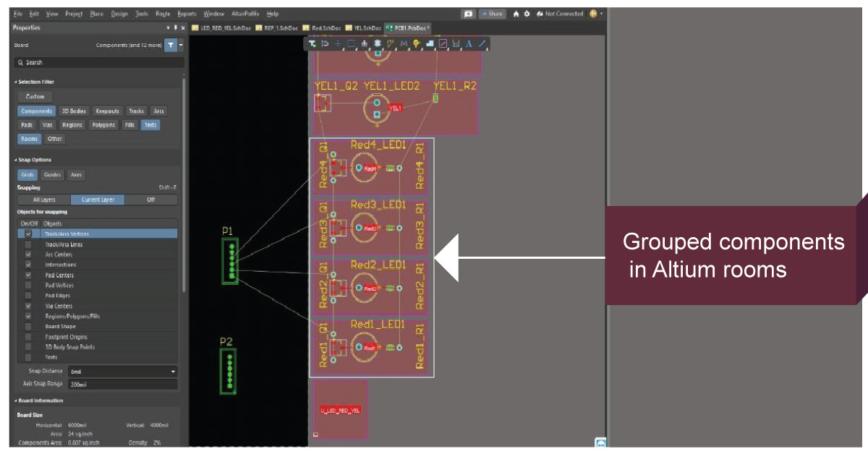
Task: Enable the Board Shape snapping checkbox
Action: coord(27,327)
